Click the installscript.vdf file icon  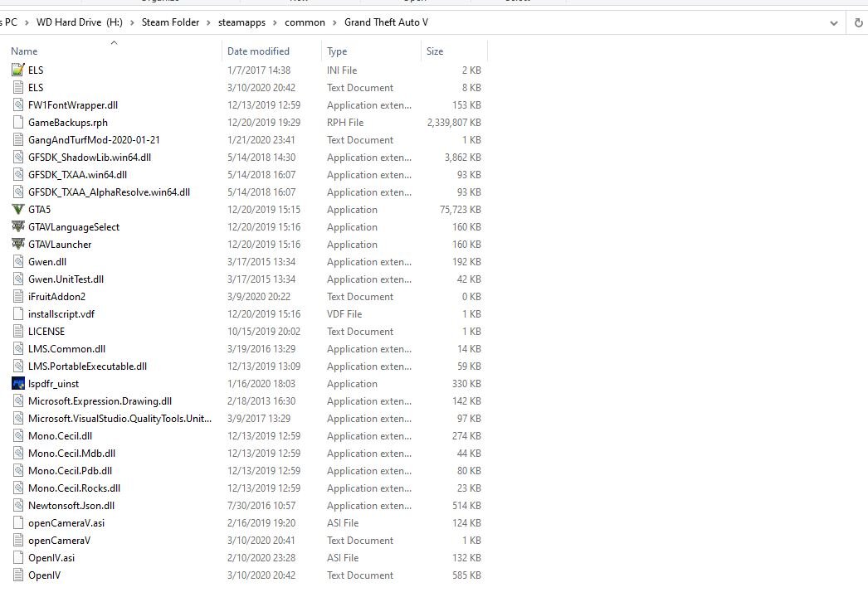[x=18, y=313]
